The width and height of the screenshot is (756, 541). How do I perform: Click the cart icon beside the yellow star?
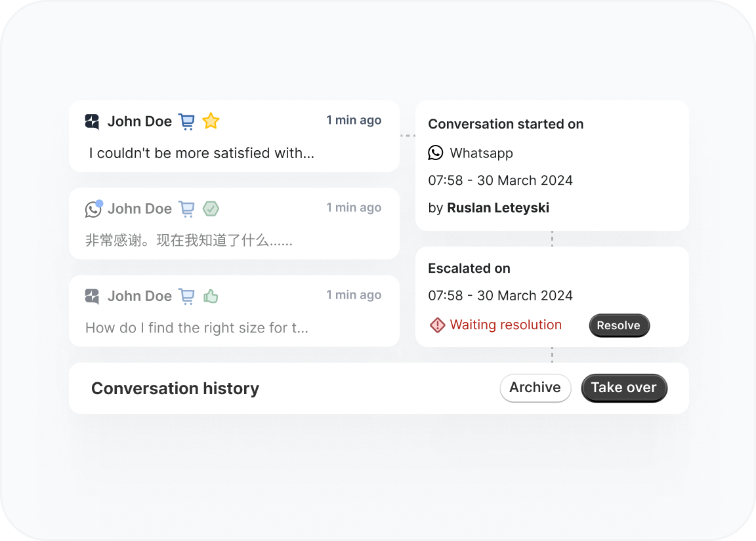pos(187,121)
